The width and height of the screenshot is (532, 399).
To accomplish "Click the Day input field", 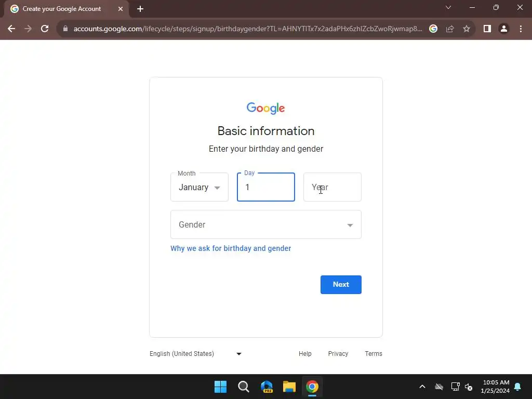I will [x=266, y=187].
